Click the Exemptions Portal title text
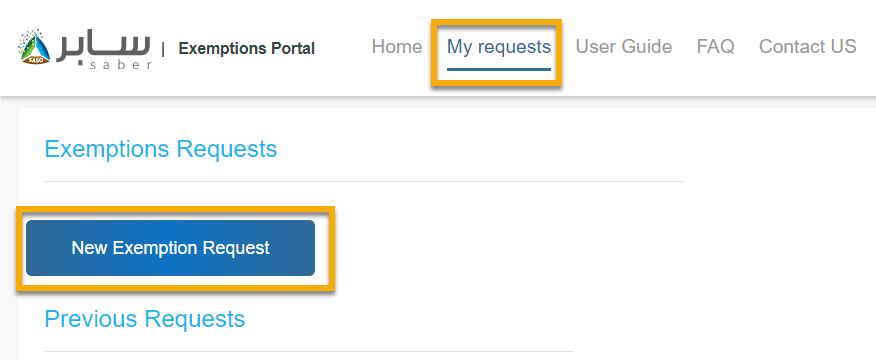Viewport: 876px width, 360px height. tap(246, 49)
